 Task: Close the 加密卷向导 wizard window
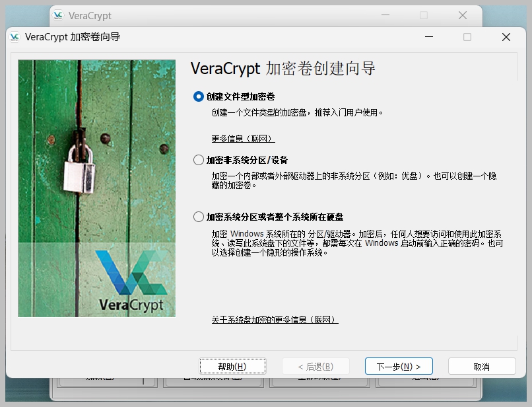click(x=506, y=37)
